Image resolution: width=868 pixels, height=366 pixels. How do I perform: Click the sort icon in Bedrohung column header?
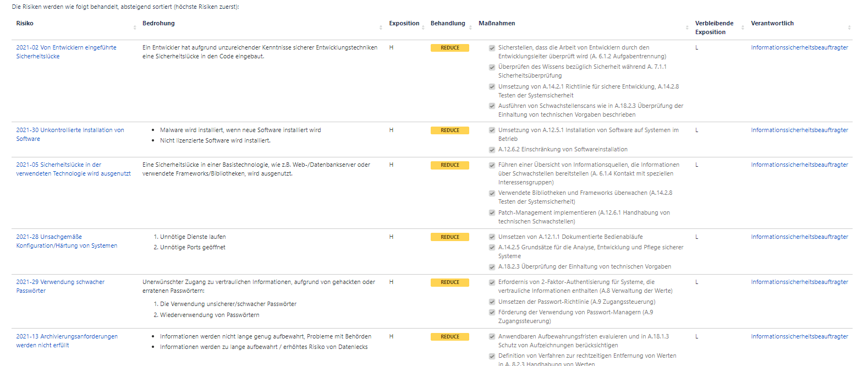pyautogui.click(x=381, y=28)
